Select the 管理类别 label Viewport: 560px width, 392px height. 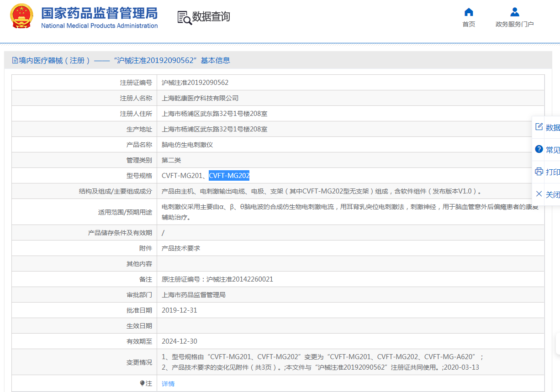[139, 160]
